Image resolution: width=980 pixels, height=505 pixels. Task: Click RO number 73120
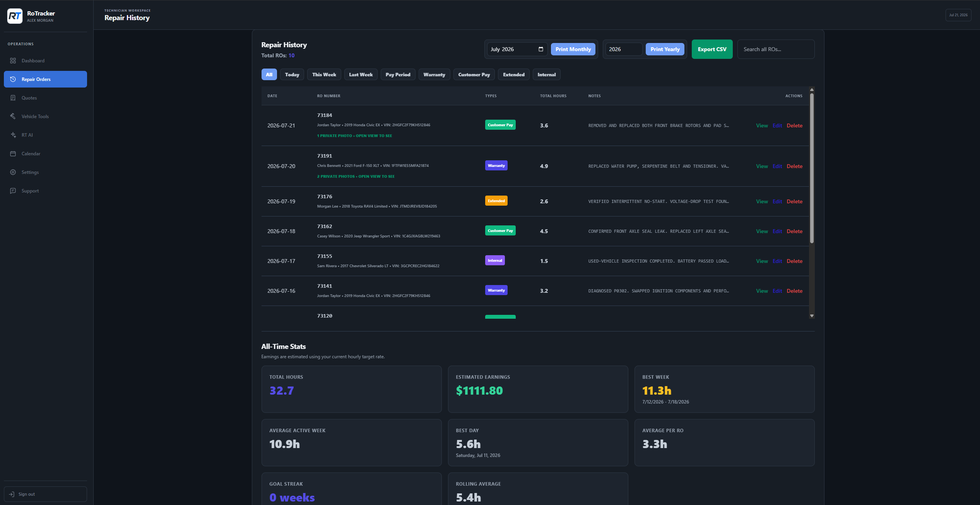pyautogui.click(x=325, y=316)
